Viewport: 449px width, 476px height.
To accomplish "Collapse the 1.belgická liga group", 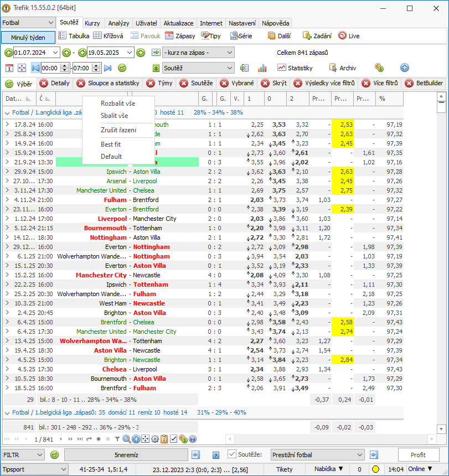I will pyautogui.click(x=7, y=413).
